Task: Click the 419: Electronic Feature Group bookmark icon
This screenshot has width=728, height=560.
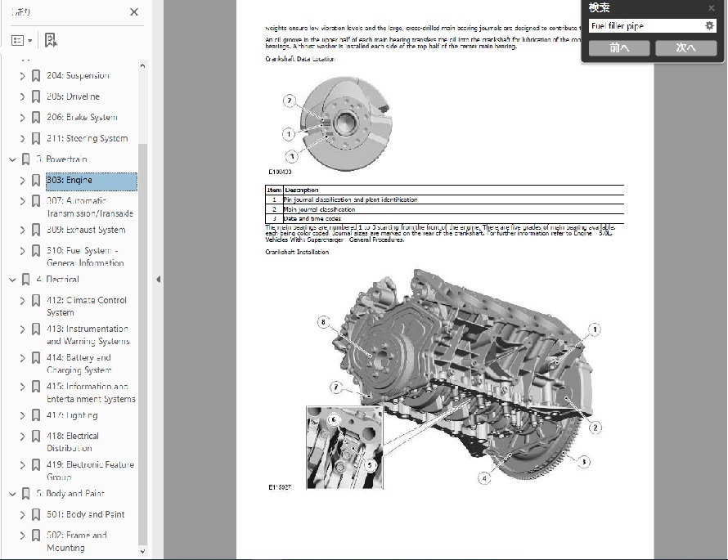Action: [x=36, y=465]
